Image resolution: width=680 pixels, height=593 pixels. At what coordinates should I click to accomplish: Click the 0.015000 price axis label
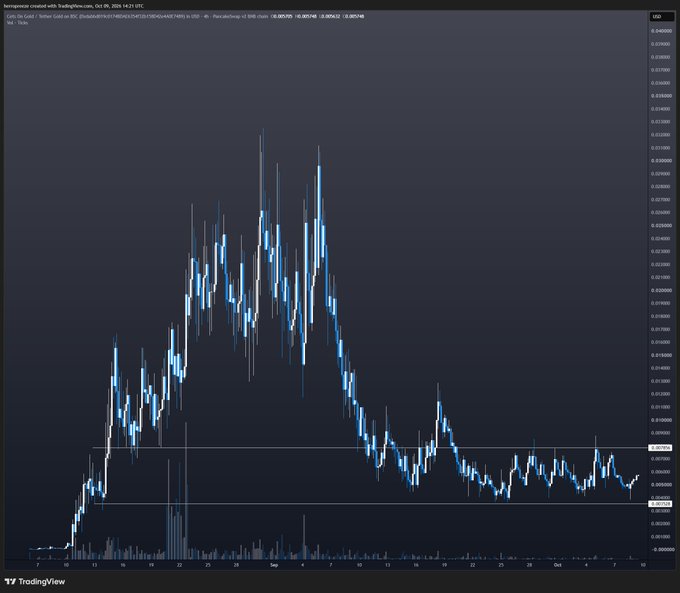pyautogui.click(x=661, y=355)
